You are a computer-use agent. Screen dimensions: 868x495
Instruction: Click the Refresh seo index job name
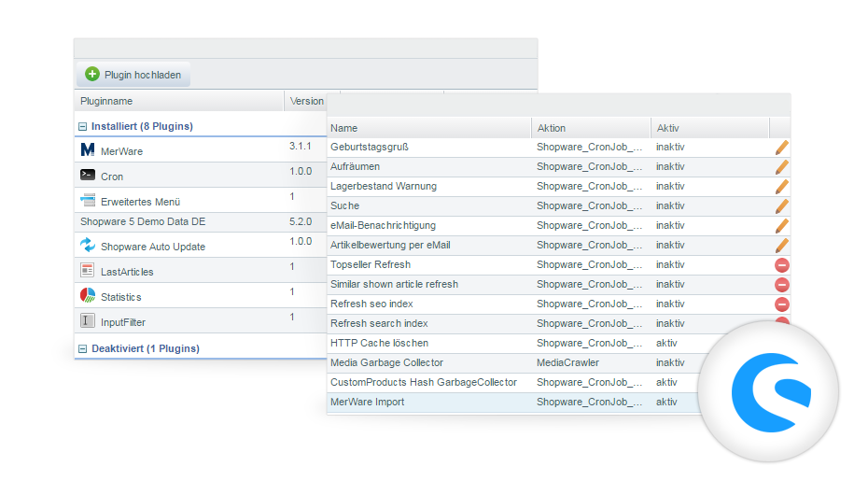click(371, 304)
